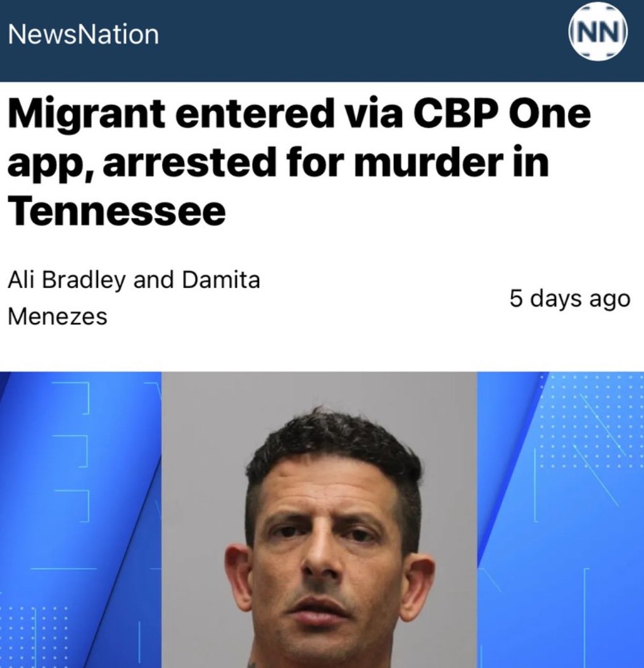The image size is (644, 668).
Task: Click the words CBP One in headline
Action: (x=500, y=113)
